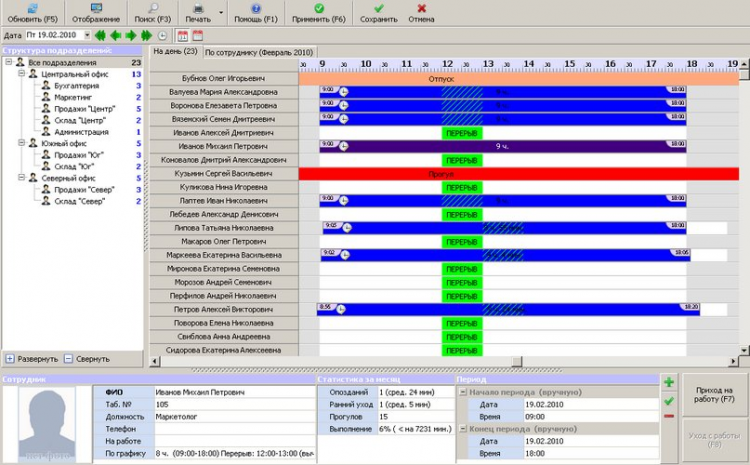750x465 pixels.
Task: Open the date dropdown showing Пт 19.02.2010
Action: [86, 36]
